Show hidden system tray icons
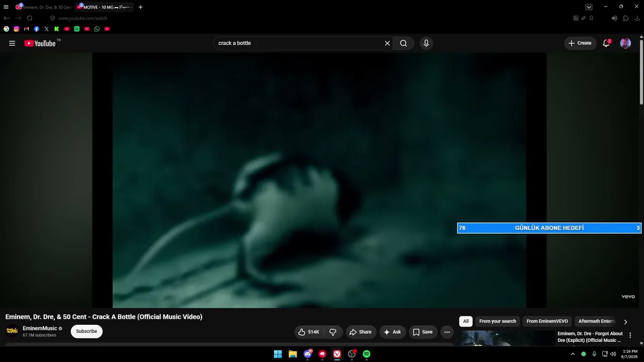The height and width of the screenshot is (362, 644). coord(573,354)
